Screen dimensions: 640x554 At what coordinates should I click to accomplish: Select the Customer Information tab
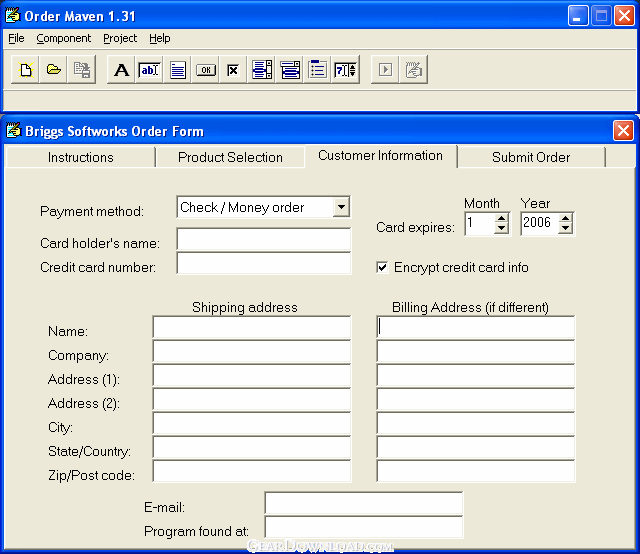point(380,156)
